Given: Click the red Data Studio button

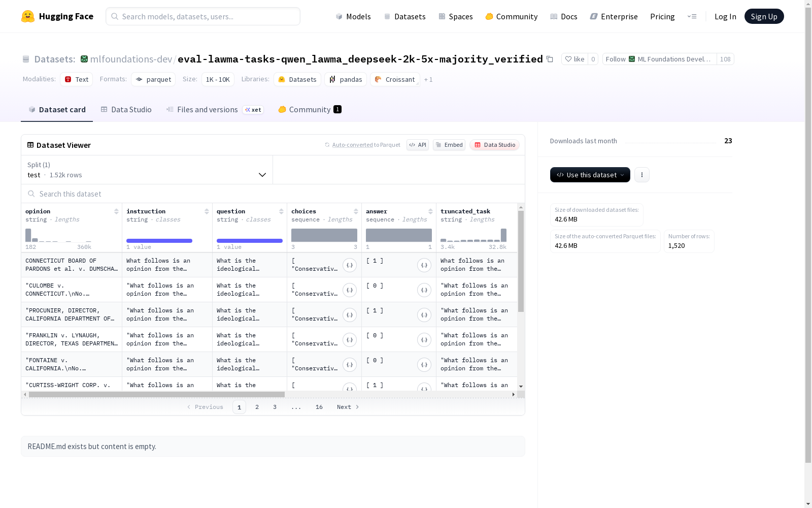Looking at the screenshot, I should pos(495,145).
